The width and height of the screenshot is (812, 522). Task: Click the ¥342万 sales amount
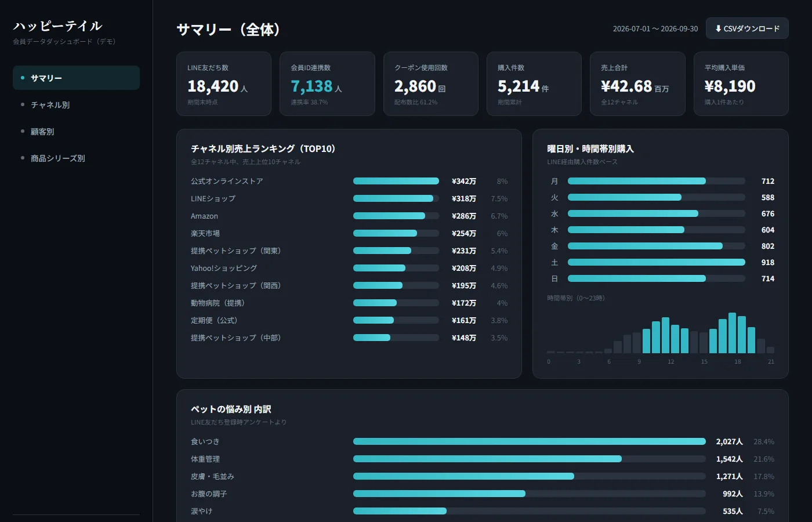click(x=464, y=181)
